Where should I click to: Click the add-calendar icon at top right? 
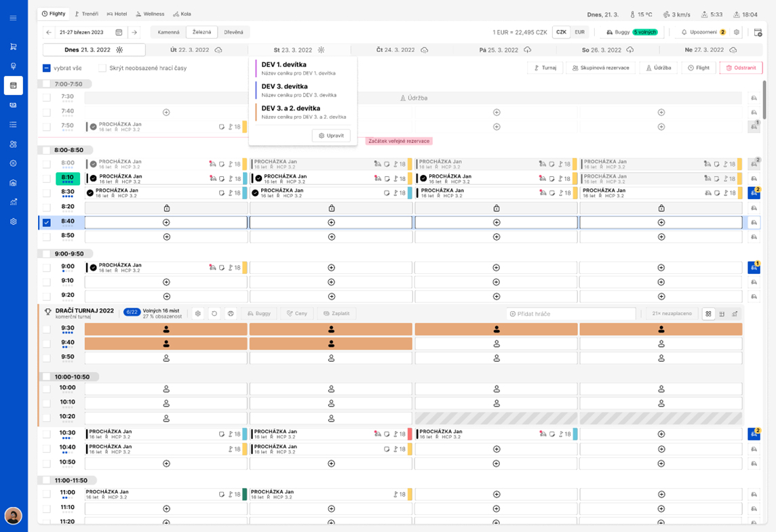pos(758,33)
